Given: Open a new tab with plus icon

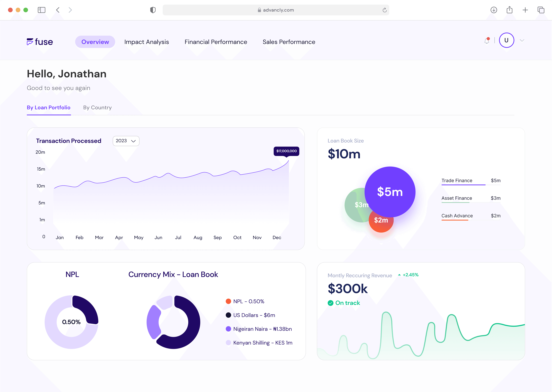Looking at the screenshot, I should 525,10.
